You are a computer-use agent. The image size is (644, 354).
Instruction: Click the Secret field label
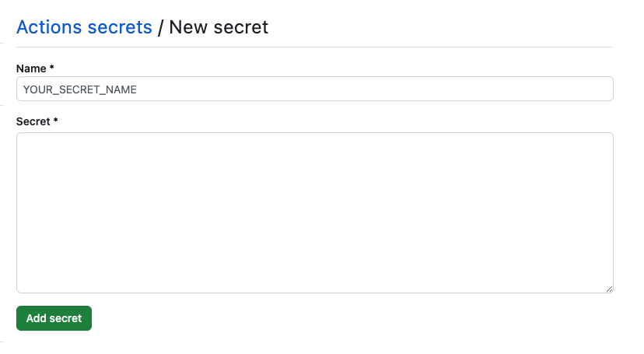click(x=33, y=121)
